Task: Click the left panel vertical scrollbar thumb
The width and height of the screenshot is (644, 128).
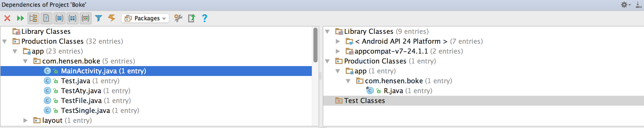Action: 315,45
